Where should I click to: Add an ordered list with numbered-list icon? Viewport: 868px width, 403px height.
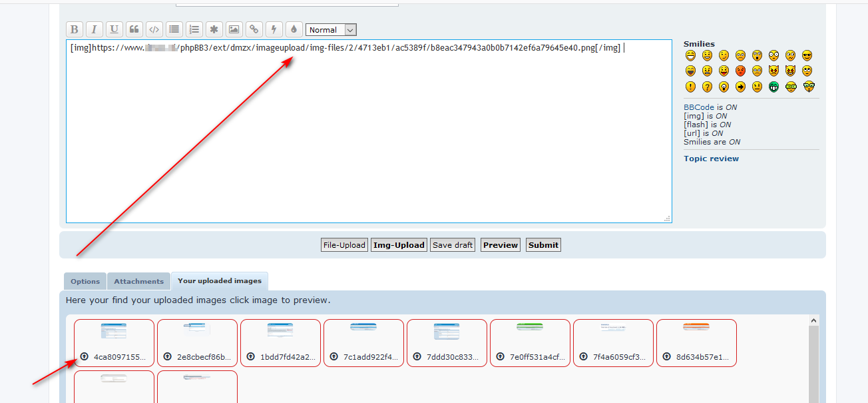[x=194, y=29]
